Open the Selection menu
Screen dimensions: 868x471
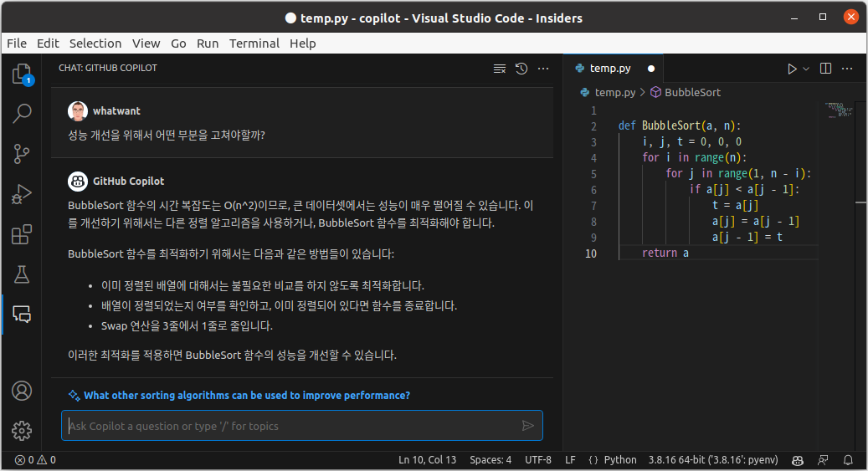(95, 44)
